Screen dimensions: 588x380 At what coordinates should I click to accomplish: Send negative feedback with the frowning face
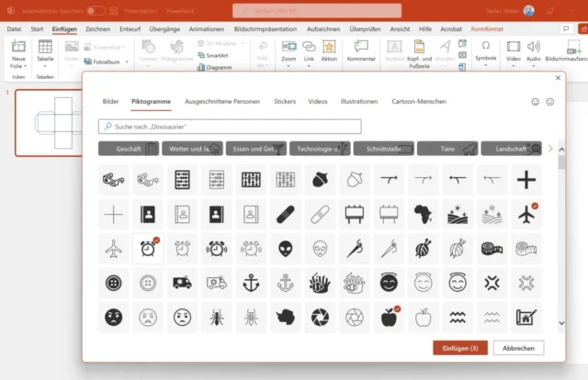[549, 102]
